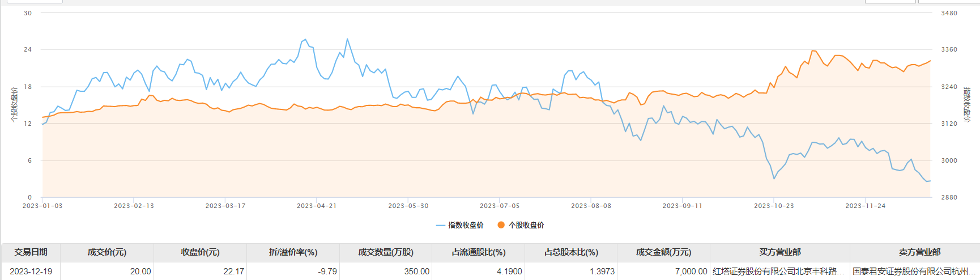Select the 7,000.00 amount cell
This screenshot has width=980, height=280.
coord(664,271)
